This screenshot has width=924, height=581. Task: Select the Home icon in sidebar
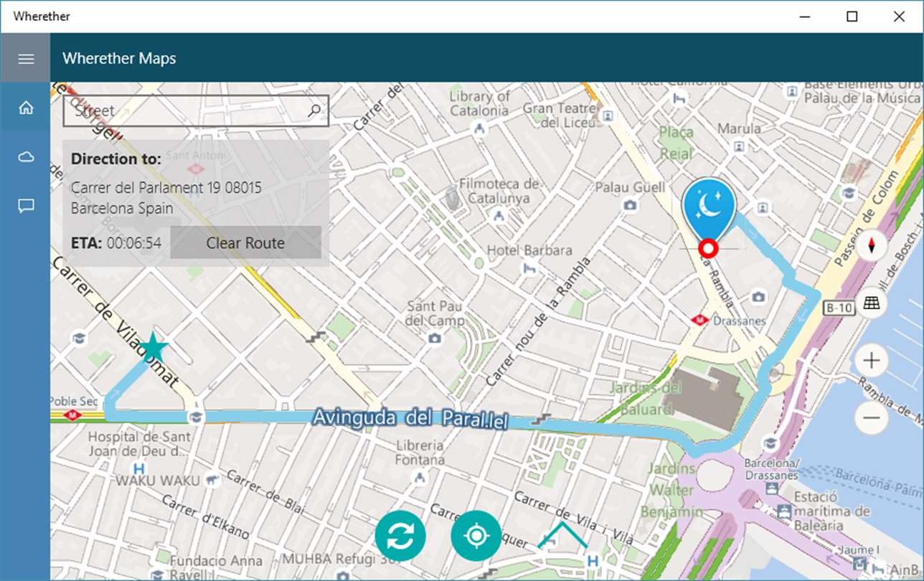(26, 108)
